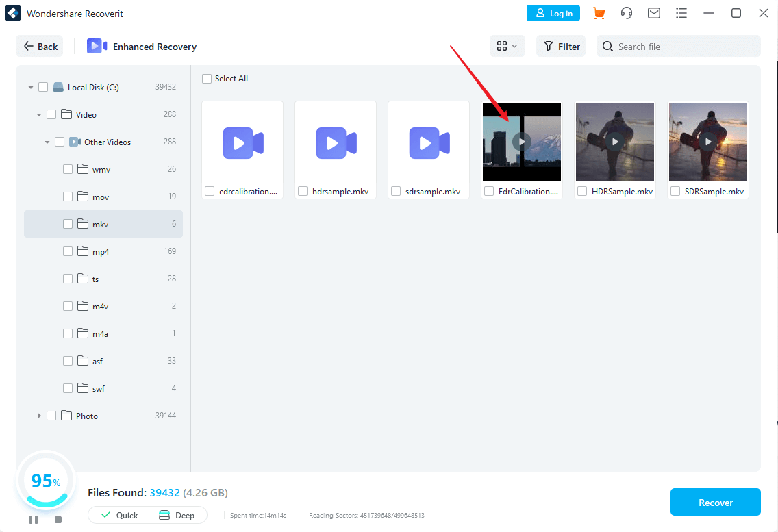This screenshot has width=778, height=532.
Task: Click the play icon on hdrsample.mkv
Action: tap(336, 142)
